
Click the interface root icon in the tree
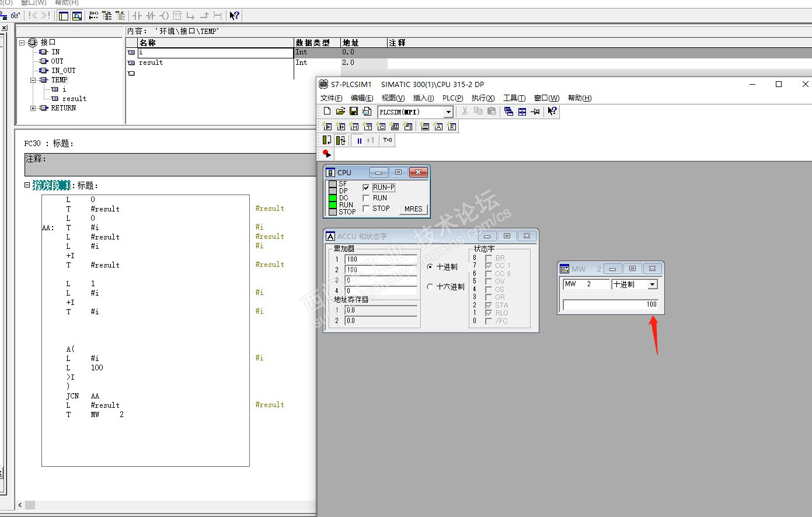click(x=33, y=43)
